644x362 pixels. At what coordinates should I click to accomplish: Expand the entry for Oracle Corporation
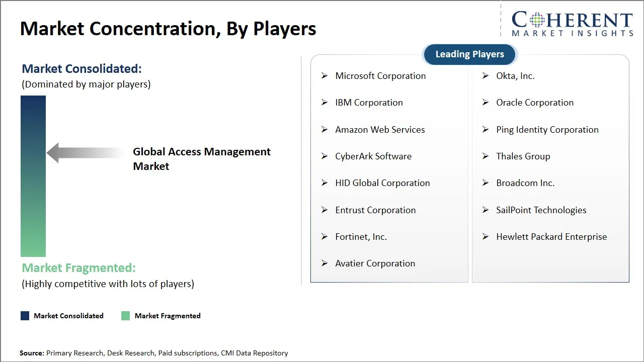point(535,103)
